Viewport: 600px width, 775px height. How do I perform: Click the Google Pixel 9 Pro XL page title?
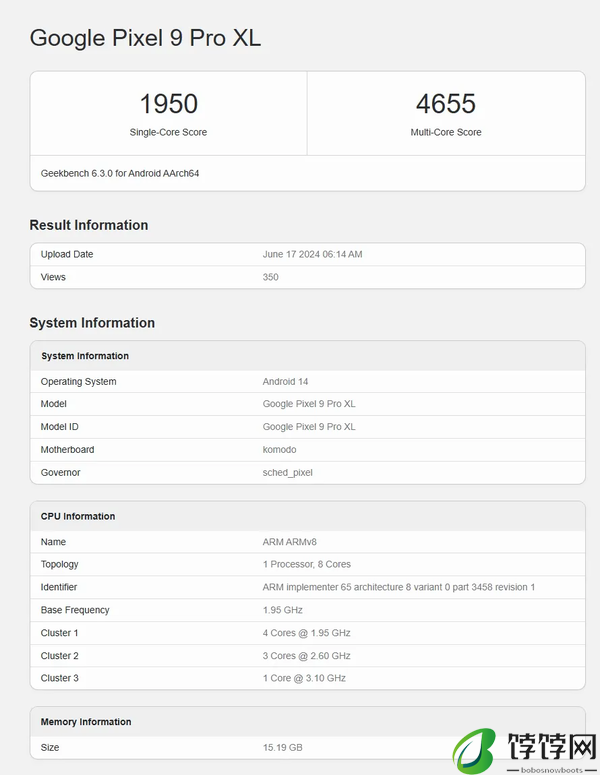[x=145, y=39]
